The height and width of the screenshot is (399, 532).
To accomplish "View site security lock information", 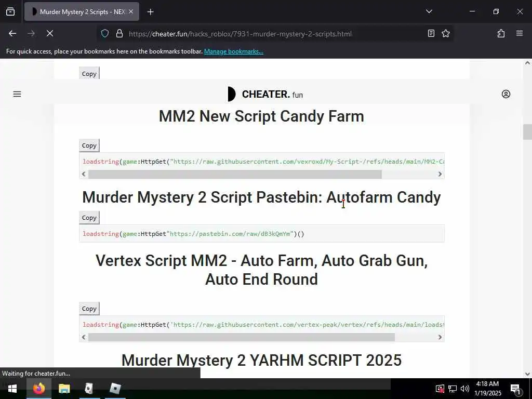I will coord(119,34).
